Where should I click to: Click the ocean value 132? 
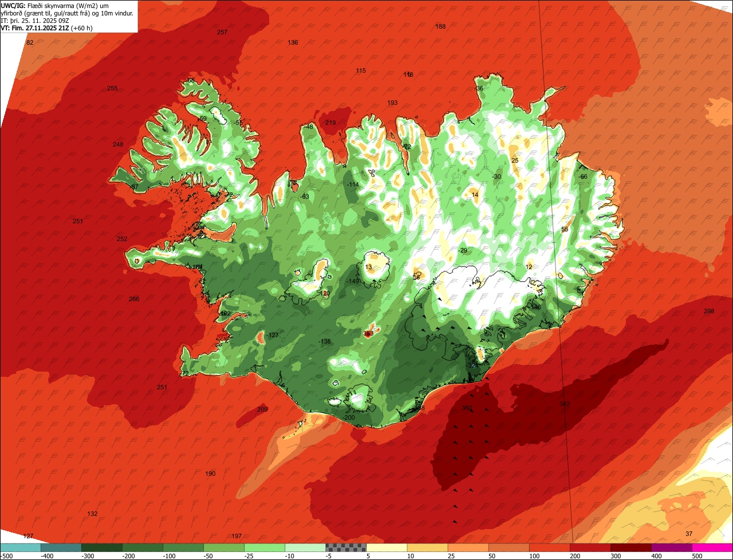pyautogui.click(x=92, y=514)
